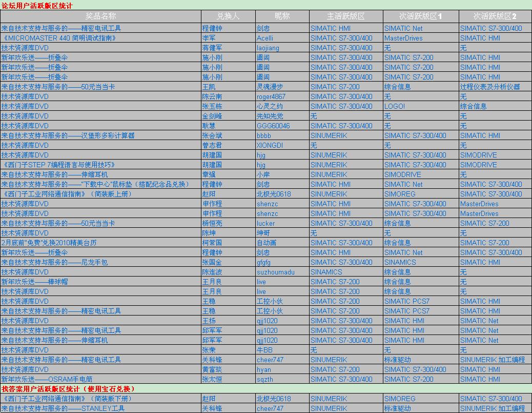Click the nickname 自动画
The width and height of the screenshot is (532, 413).
click(267, 243)
